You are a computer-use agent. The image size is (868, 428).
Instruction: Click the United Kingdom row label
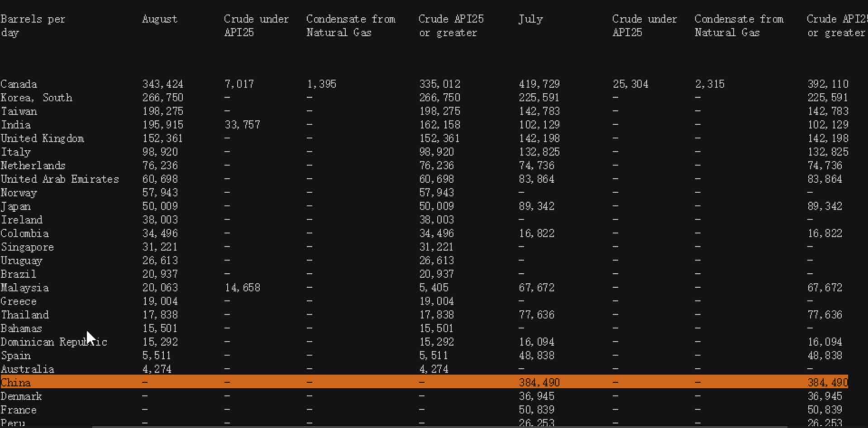[x=42, y=138]
